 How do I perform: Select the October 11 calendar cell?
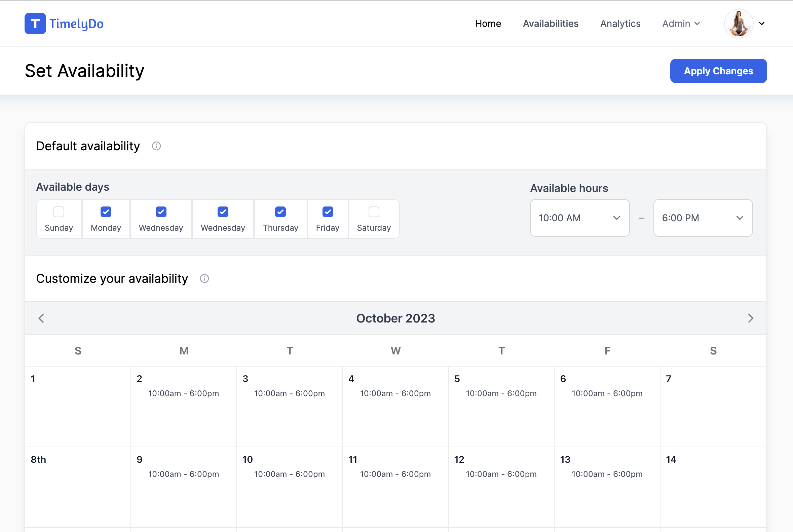click(x=395, y=487)
